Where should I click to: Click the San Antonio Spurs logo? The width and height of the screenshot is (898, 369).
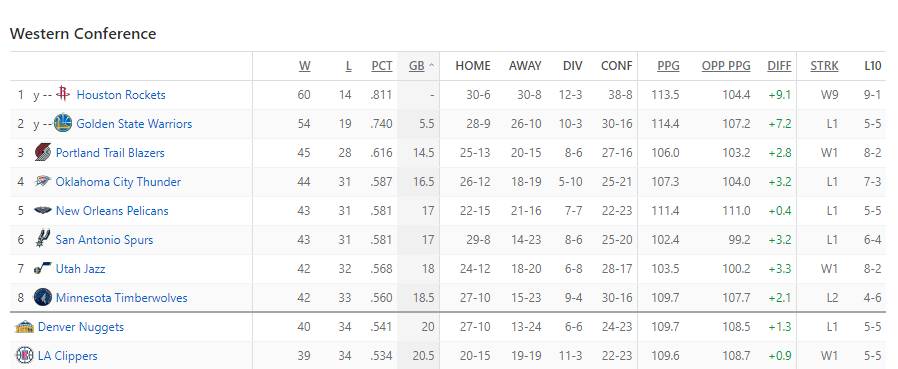click(x=43, y=239)
